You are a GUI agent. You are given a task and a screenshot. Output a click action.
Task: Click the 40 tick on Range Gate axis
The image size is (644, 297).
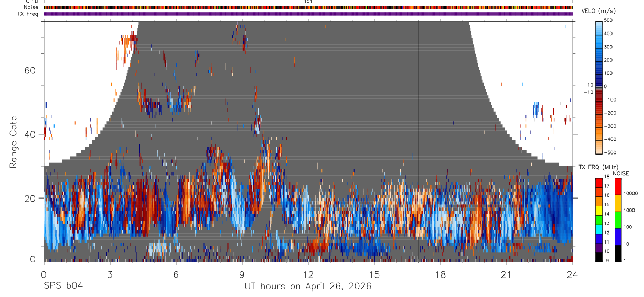[x=30, y=134]
